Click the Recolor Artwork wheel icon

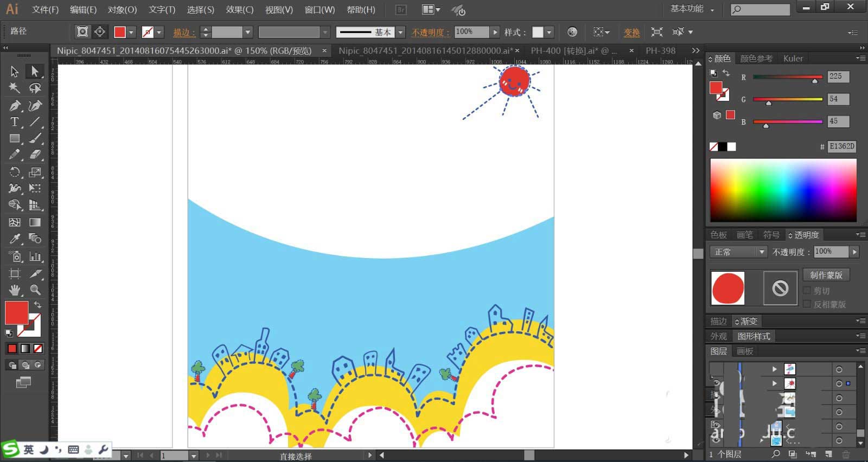[572, 32]
